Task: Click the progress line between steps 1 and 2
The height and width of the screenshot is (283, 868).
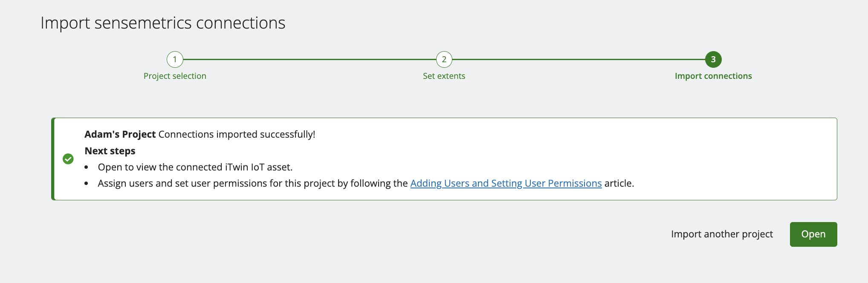Action: tap(309, 60)
